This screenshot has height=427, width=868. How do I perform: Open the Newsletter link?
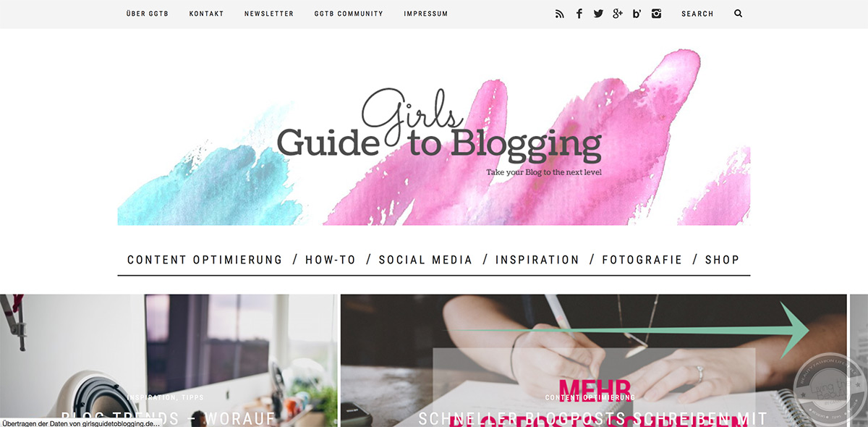269,14
